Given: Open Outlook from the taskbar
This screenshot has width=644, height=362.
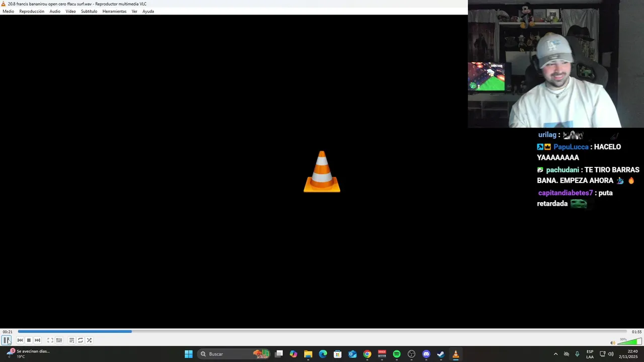Looking at the screenshot, I should 352,354.
